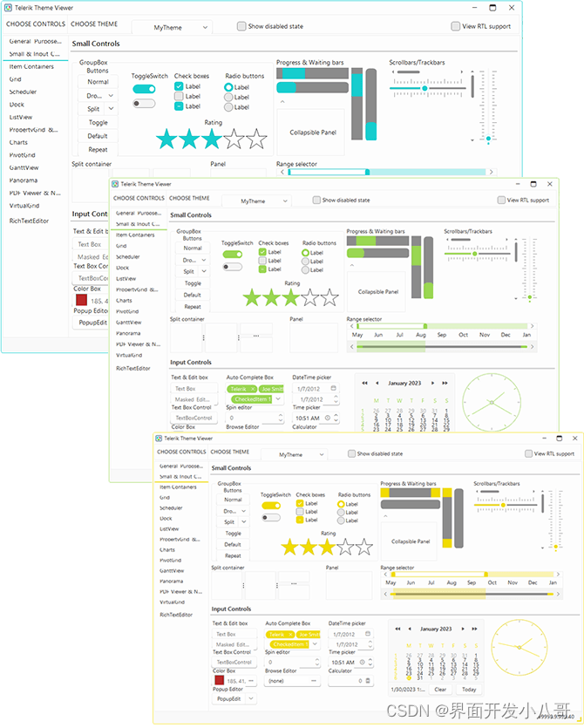Open MyTheme dropdown in yellow window
This screenshot has height=728, width=584.
tap(294, 454)
